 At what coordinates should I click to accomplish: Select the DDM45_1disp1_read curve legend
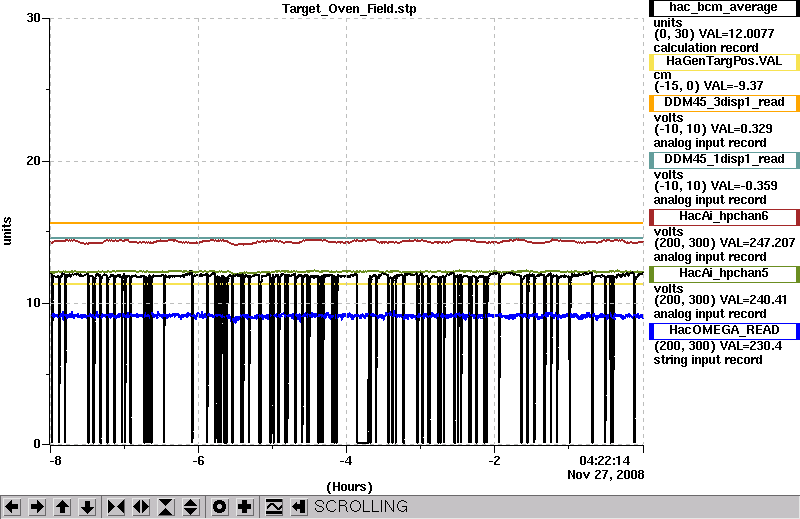point(723,160)
